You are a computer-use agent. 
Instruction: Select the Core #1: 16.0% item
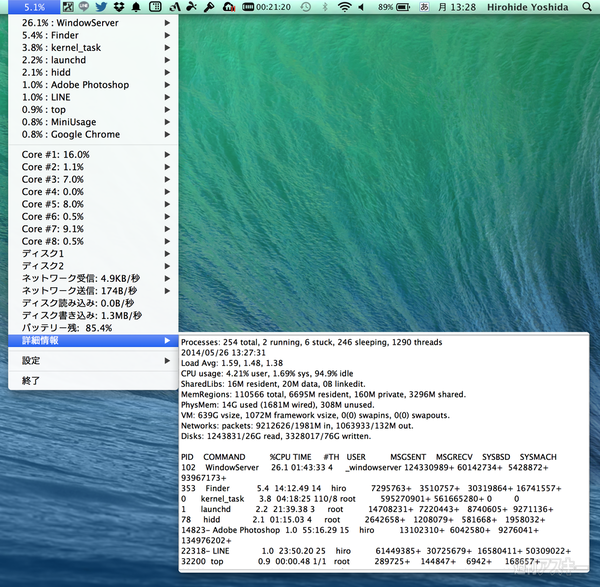tap(93, 155)
